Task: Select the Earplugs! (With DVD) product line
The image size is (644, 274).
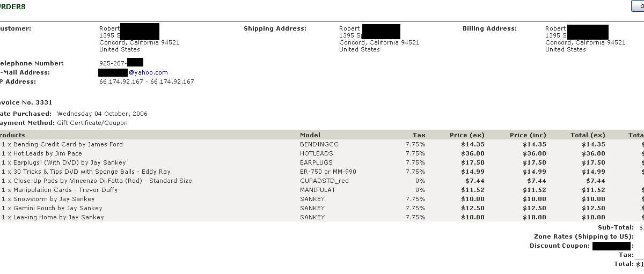Action: (x=322, y=162)
